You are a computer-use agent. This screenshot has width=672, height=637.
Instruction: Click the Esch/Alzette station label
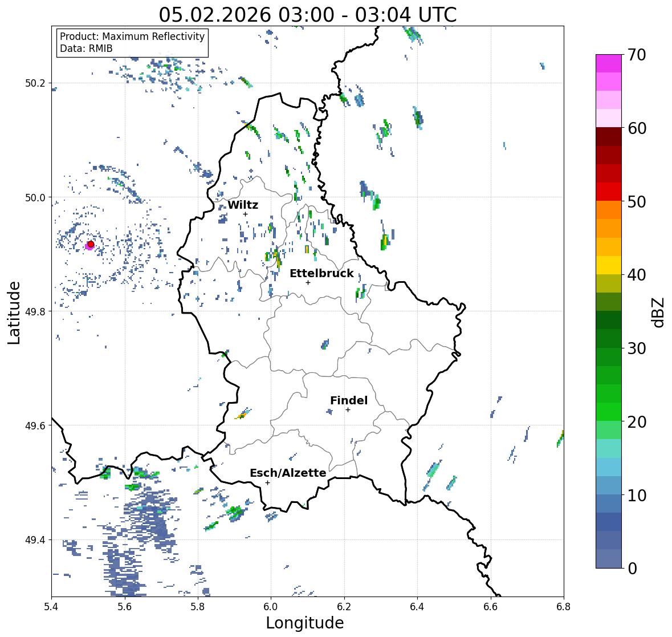pyautogui.click(x=288, y=473)
